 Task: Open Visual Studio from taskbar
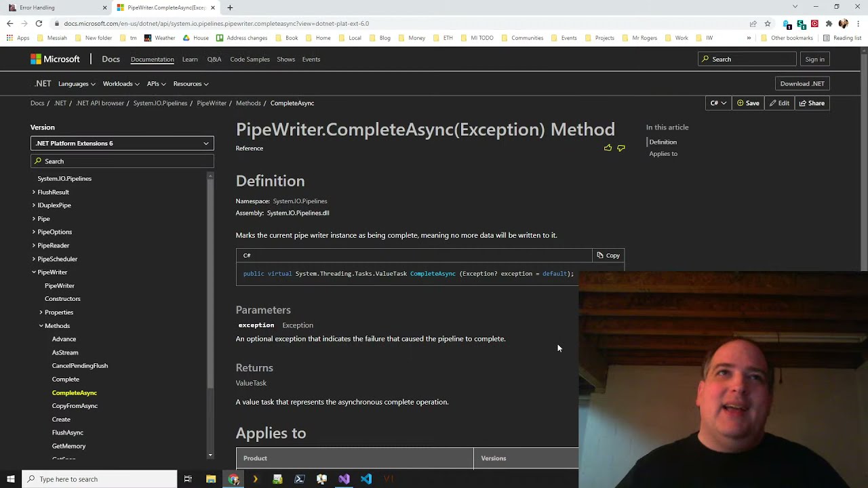(344, 479)
